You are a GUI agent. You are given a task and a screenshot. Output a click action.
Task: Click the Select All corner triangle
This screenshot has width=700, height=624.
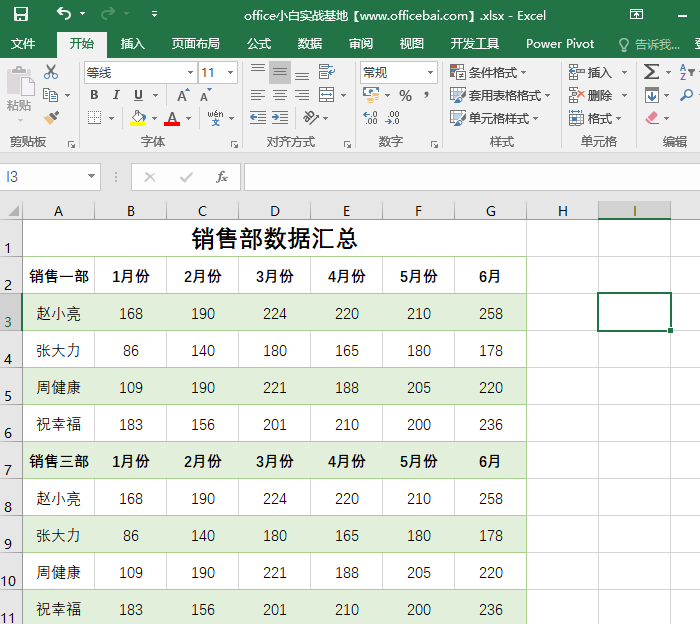[x=13, y=210]
